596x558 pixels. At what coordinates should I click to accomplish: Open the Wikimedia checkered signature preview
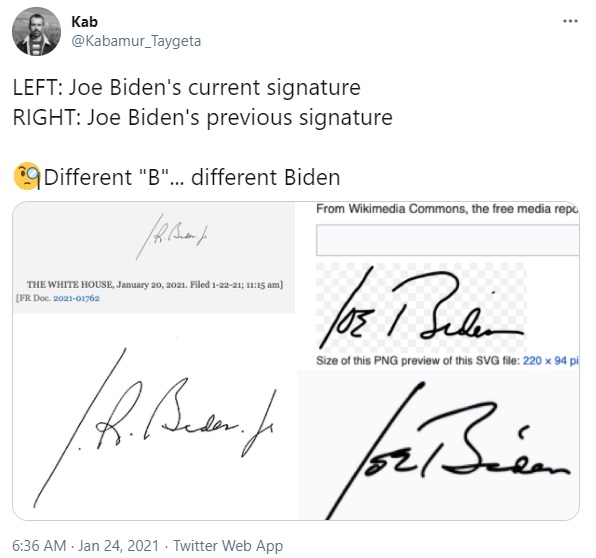(421, 308)
